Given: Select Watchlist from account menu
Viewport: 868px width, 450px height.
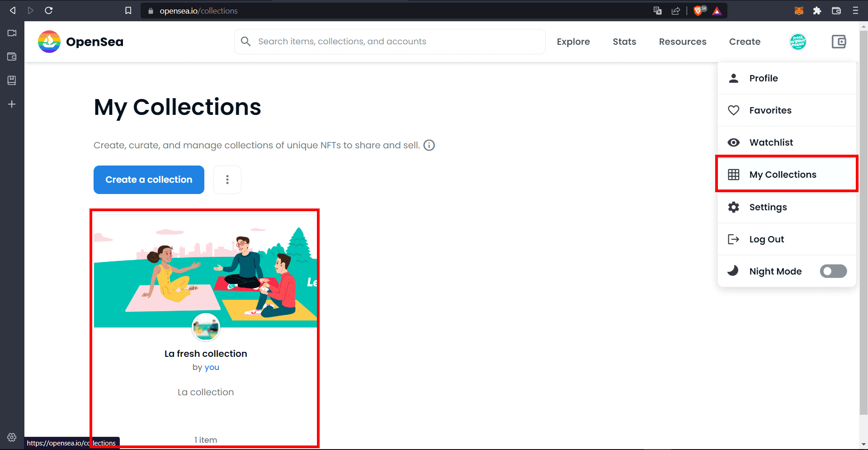Looking at the screenshot, I should tap(787, 142).
